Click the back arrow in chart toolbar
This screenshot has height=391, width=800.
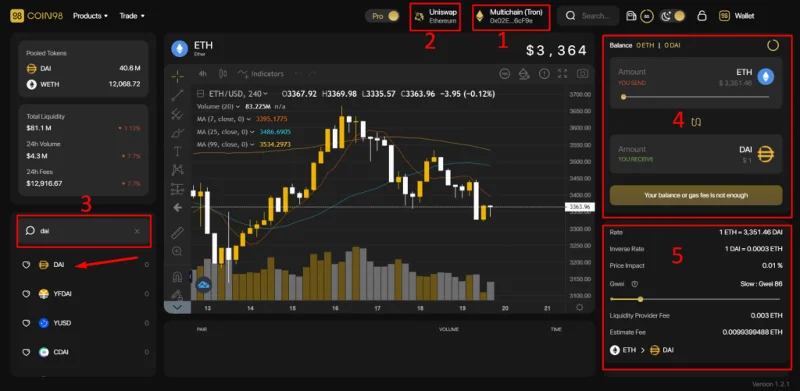(x=178, y=207)
